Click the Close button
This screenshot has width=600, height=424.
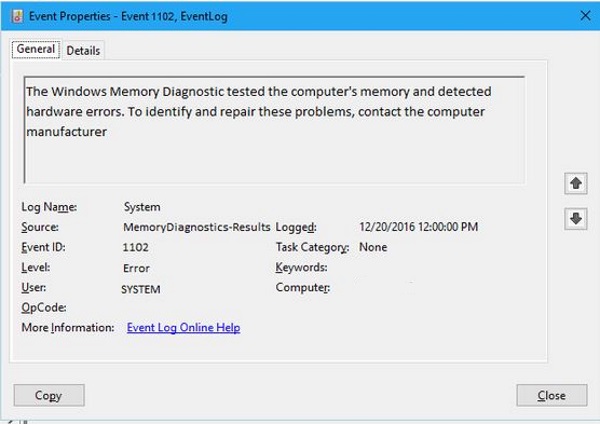pyautogui.click(x=551, y=395)
